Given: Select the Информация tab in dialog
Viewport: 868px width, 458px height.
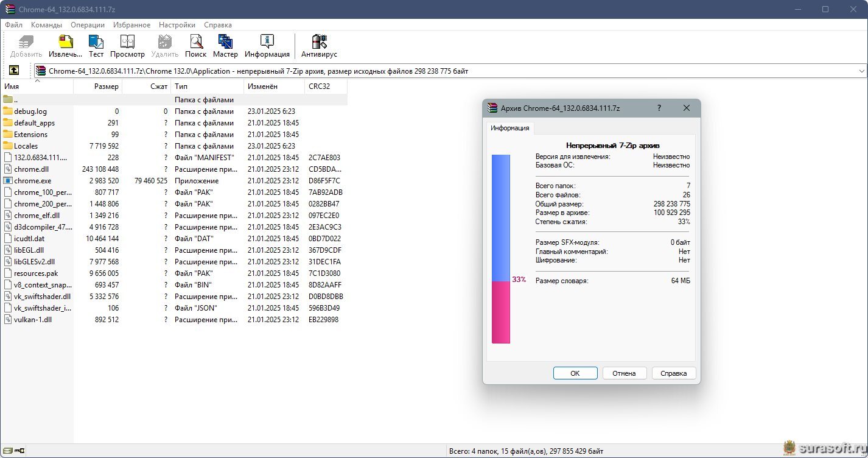Looking at the screenshot, I should [510, 129].
